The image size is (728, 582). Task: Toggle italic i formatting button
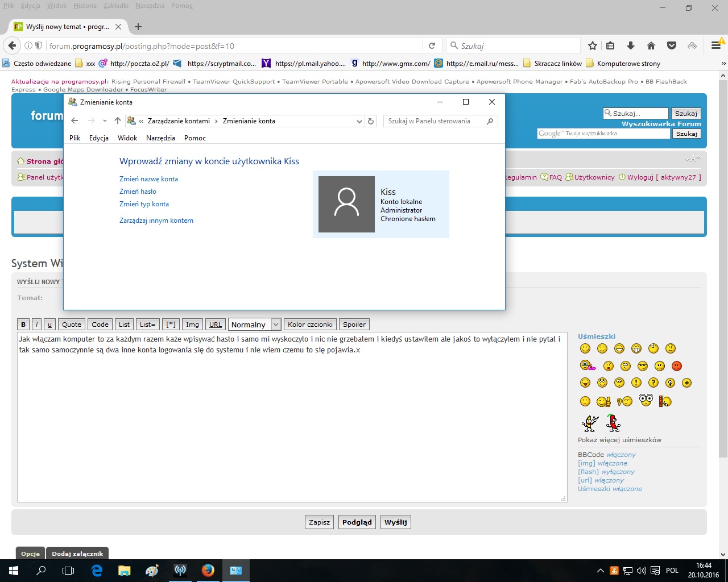36,325
